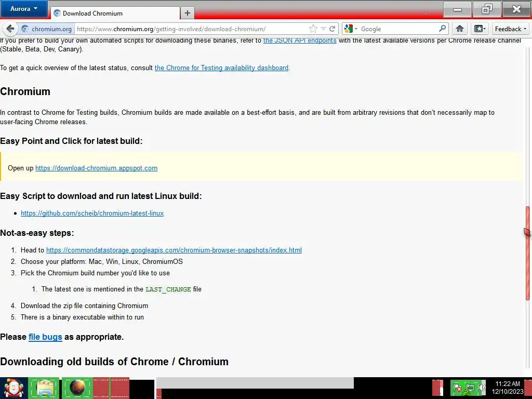Bookmark this page with the star icon
Image resolution: width=532 pixels, height=399 pixels.
click(x=313, y=29)
